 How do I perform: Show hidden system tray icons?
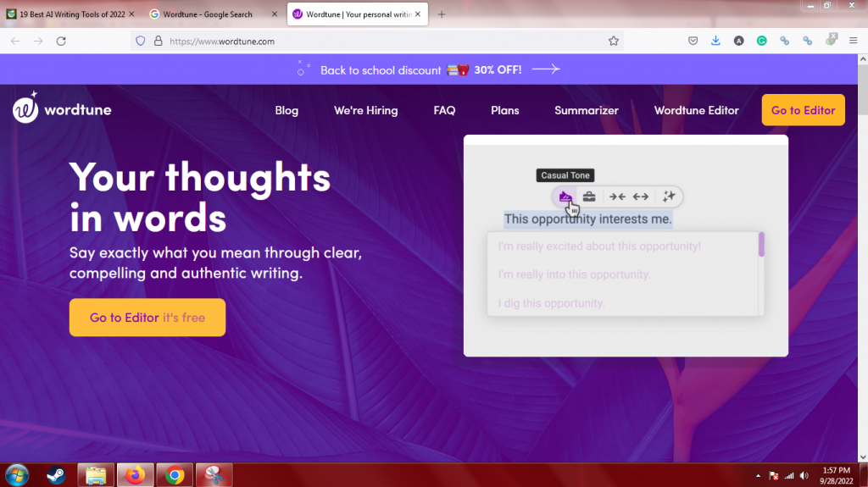758,476
